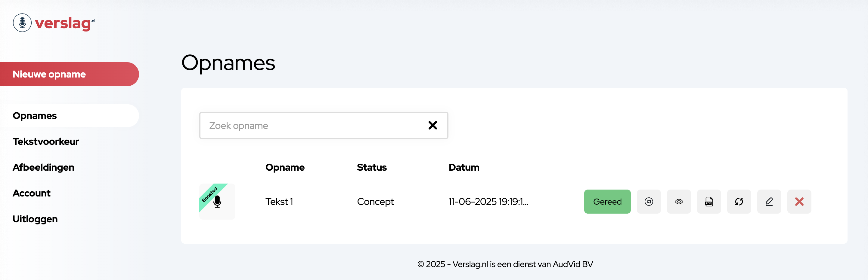Click the Datum column header
This screenshot has height=280, width=868.
click(x=464, y=167)
